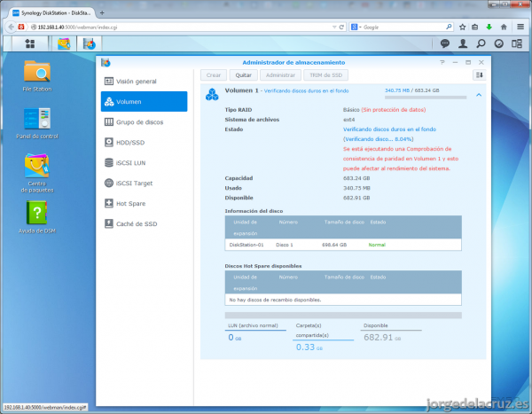Open Package Center in DSM taskbar
This screenshot has height=414, width=532.
click(64, 43)
